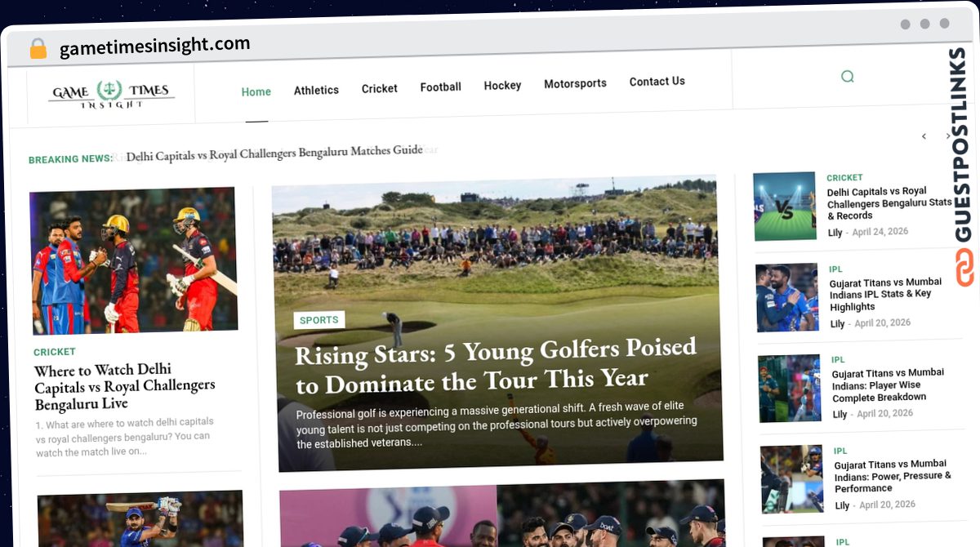980x547 pixels.
Task: Open the stadium VS thumbnail in sidebar
Action: pyautogui.click(x=785, y=206)
